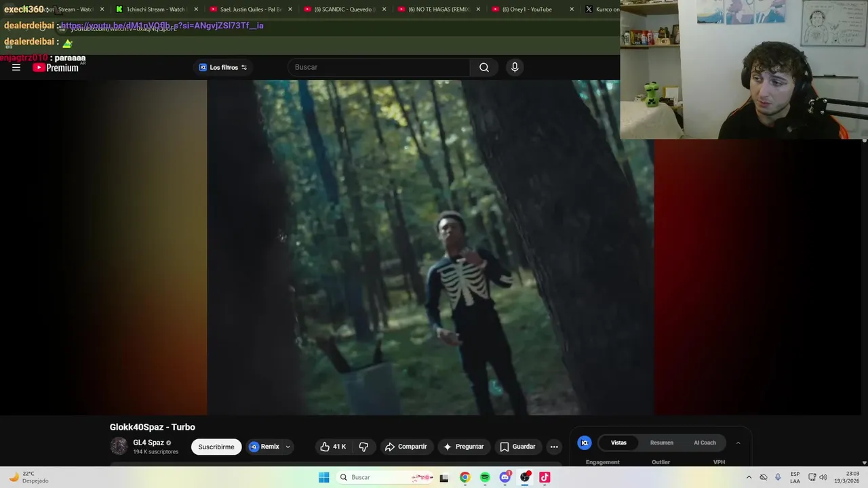Close the Oney1 - YouTube tab

(572, 9)
